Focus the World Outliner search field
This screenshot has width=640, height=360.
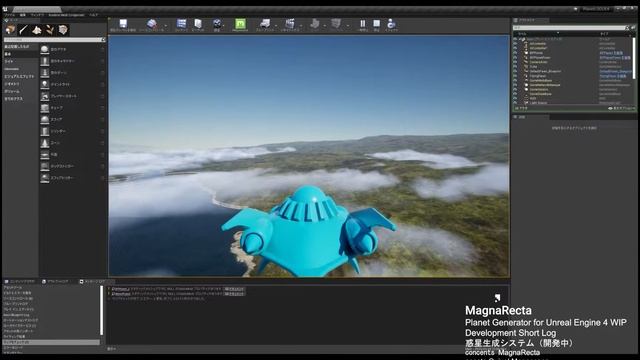click(569, 28)
